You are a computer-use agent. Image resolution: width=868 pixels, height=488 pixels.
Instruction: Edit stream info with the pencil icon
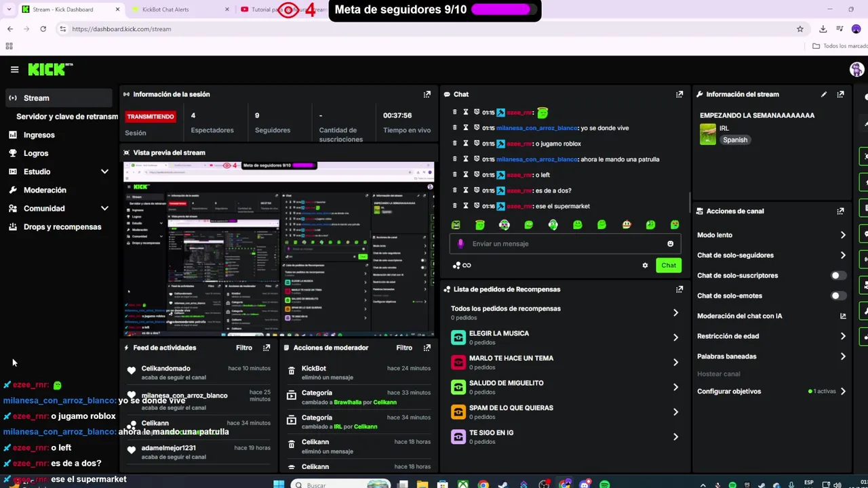point(823,94)
